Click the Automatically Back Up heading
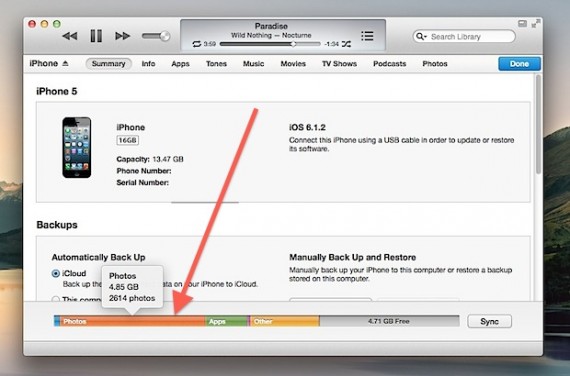Screen dimensions: 570x376 click(99, 257)
